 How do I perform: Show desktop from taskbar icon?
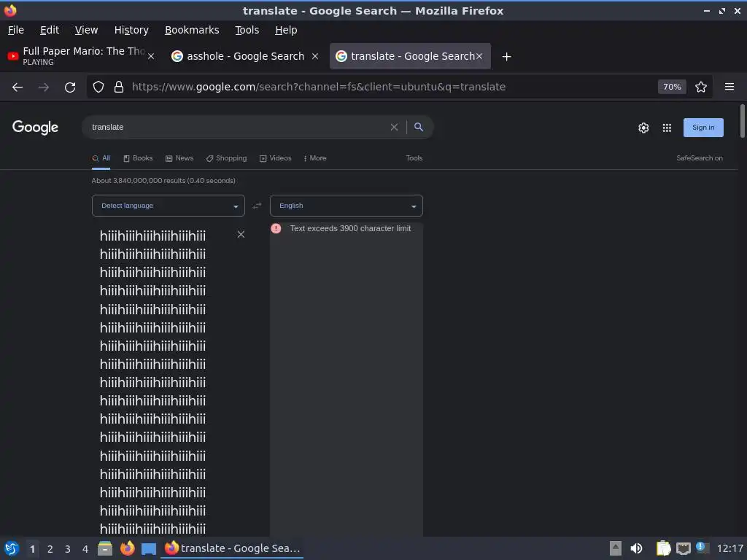coord(149,549)
